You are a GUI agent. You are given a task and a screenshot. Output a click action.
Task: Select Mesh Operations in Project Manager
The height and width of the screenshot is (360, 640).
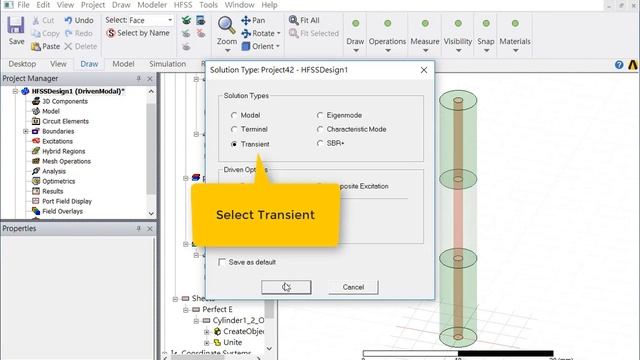pos(67,161)
